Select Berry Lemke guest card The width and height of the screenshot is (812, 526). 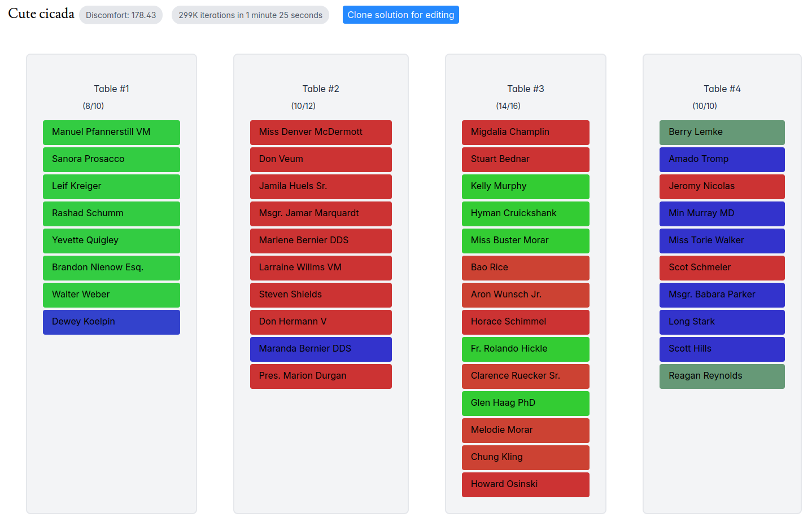pos(722,132)
